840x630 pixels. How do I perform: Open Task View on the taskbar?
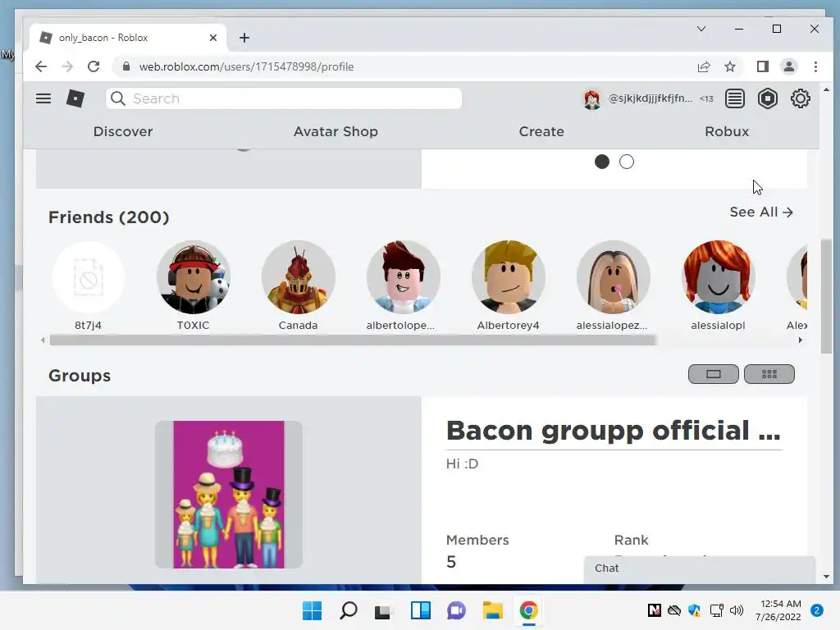coord(382,610)
